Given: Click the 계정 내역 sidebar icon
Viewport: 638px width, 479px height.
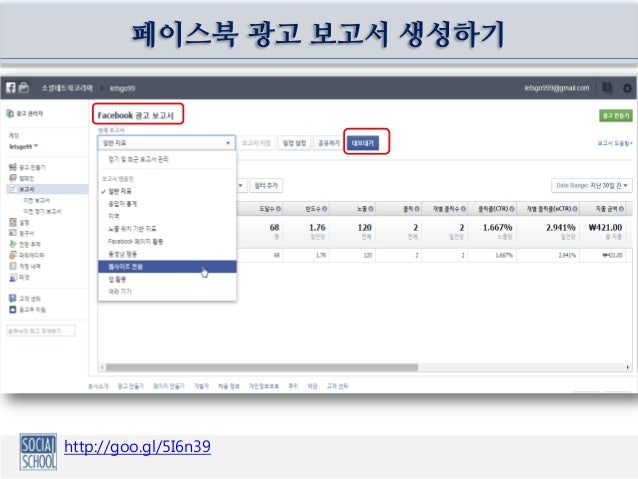Looking at the screenshot, I should (13, 266).
